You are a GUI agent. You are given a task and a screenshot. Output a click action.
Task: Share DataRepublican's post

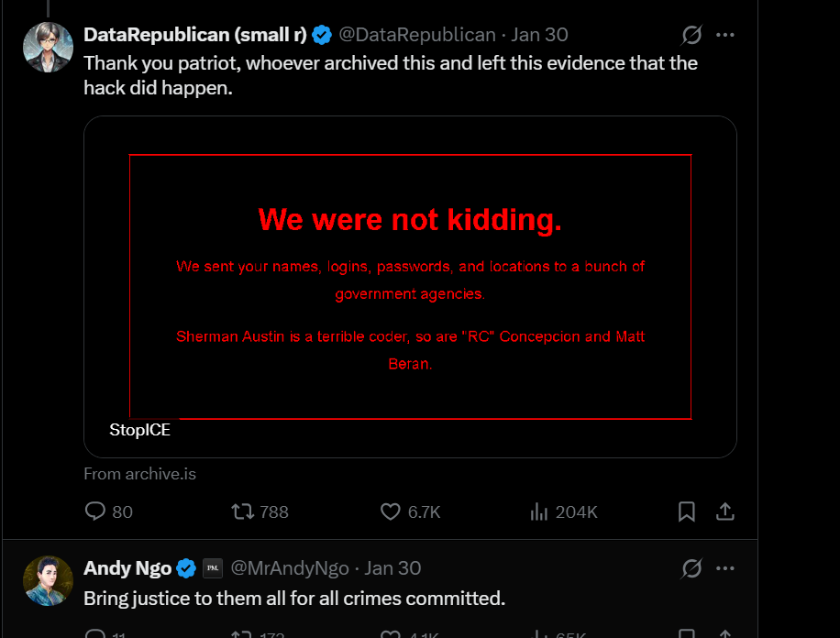tap(724, 511)
